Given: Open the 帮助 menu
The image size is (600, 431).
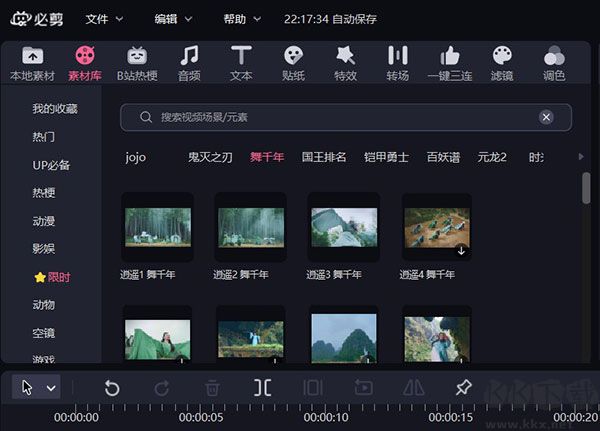Looking at the screenshot, I should click(x=235, y=19).
